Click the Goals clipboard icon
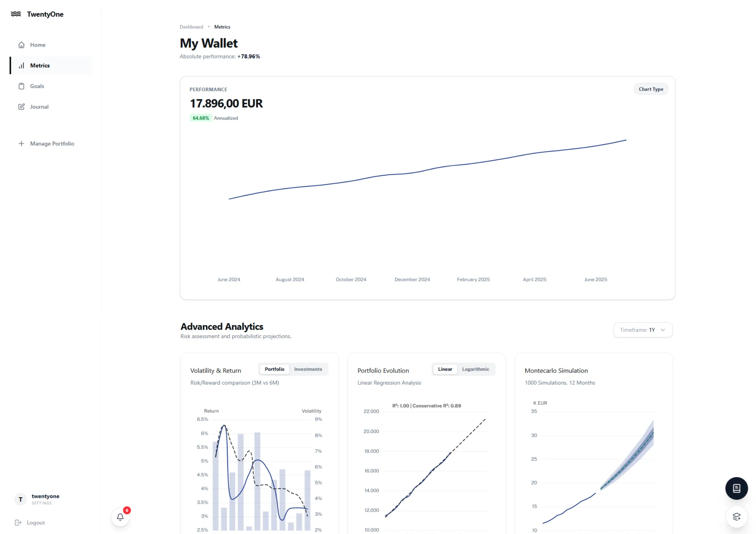 point(21,86)
